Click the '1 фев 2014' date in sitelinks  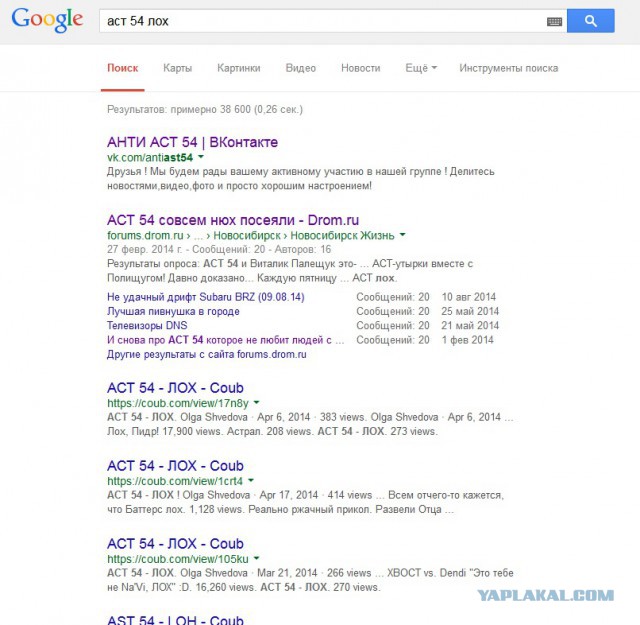coord(467,340)
